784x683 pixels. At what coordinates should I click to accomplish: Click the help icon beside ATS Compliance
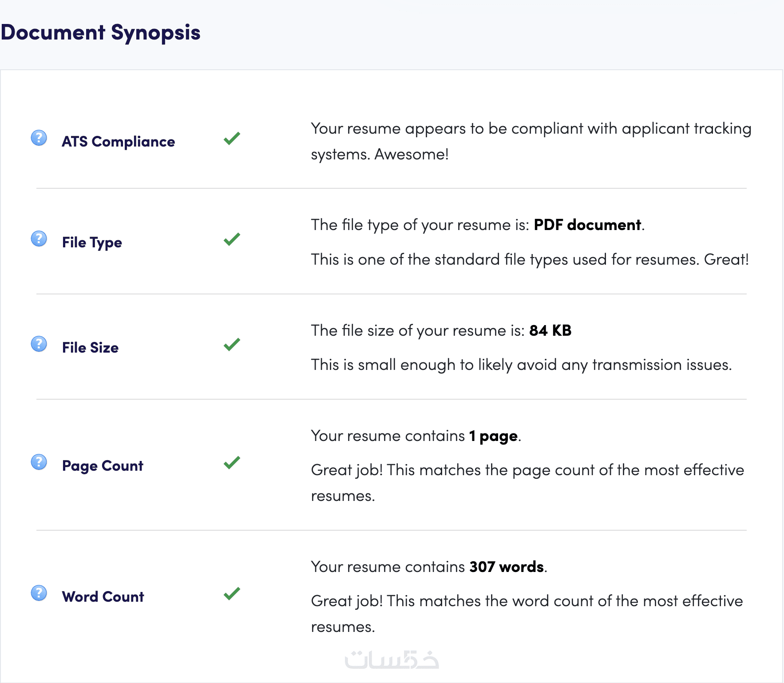39,138
